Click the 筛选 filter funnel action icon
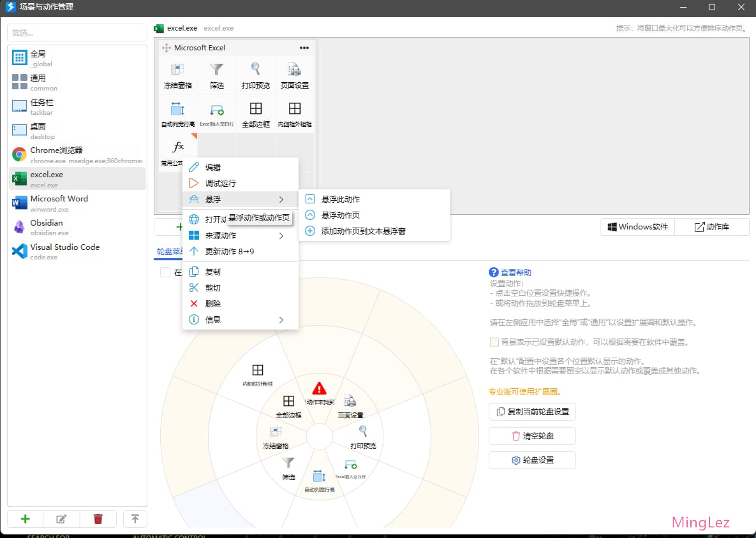 click(216, 73)
